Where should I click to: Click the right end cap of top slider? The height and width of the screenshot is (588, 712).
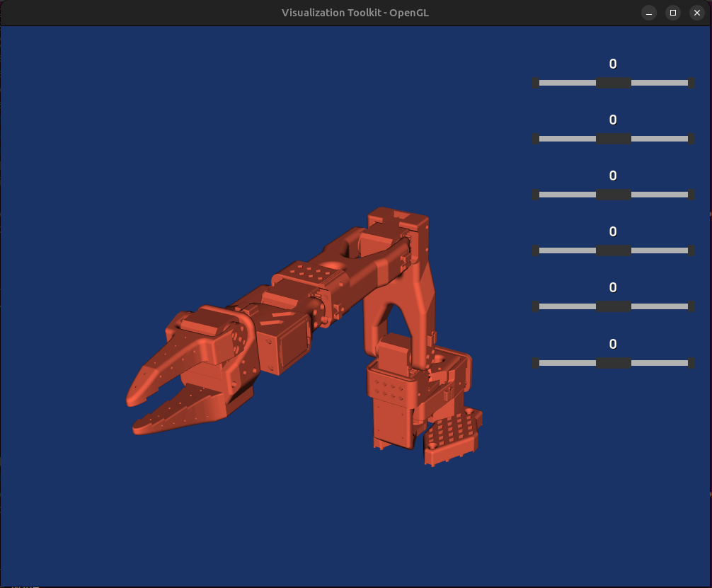(x=691, y=83)
